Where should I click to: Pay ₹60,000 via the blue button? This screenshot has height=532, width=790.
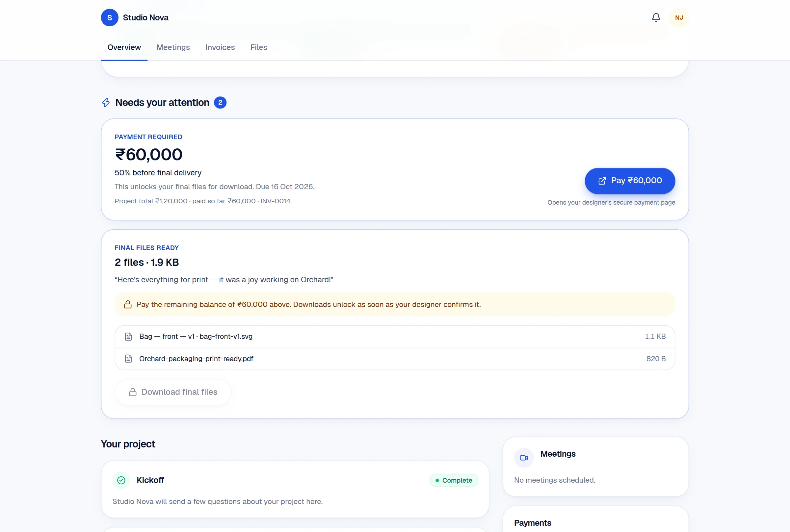(630, 181)
